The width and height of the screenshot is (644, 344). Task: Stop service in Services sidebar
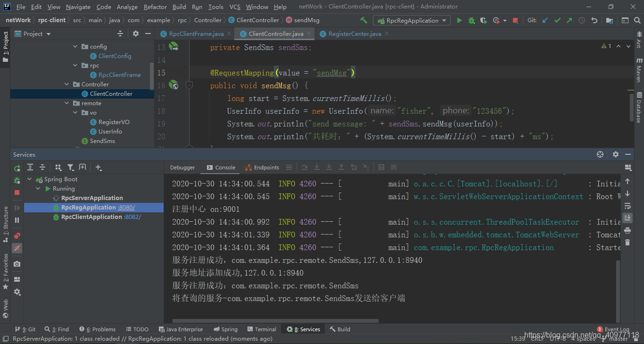click(17, 193)
